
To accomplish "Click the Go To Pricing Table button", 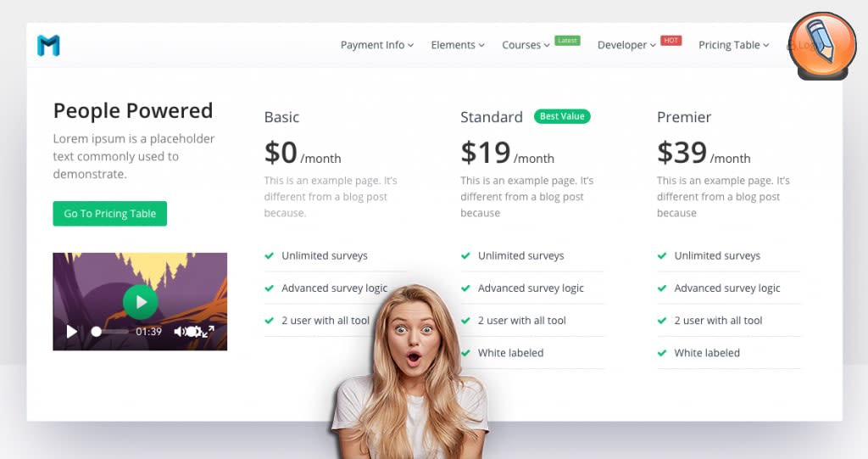I will [x=109, y=214].
